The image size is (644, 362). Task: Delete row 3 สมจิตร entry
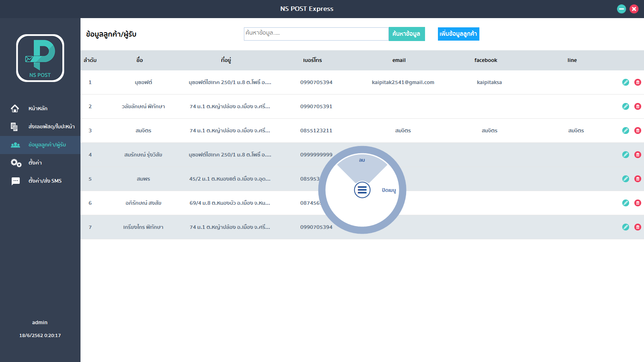pyautogui.click(x=638, y=130)
